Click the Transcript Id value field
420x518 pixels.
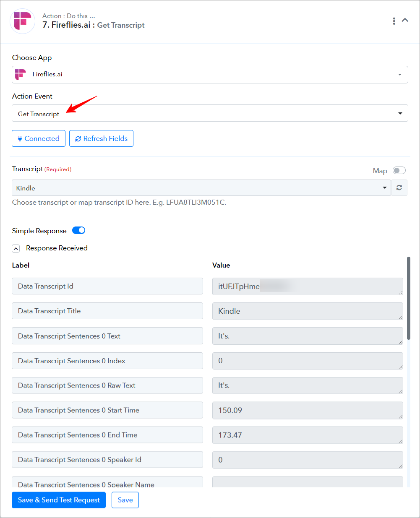(x=308, y=286)
